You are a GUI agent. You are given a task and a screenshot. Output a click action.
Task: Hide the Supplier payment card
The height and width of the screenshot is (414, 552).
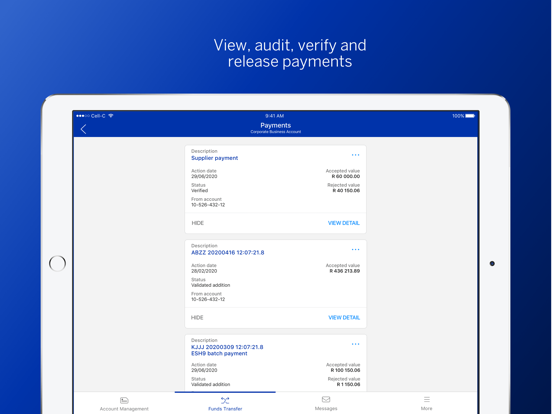(x=198, y=223)
